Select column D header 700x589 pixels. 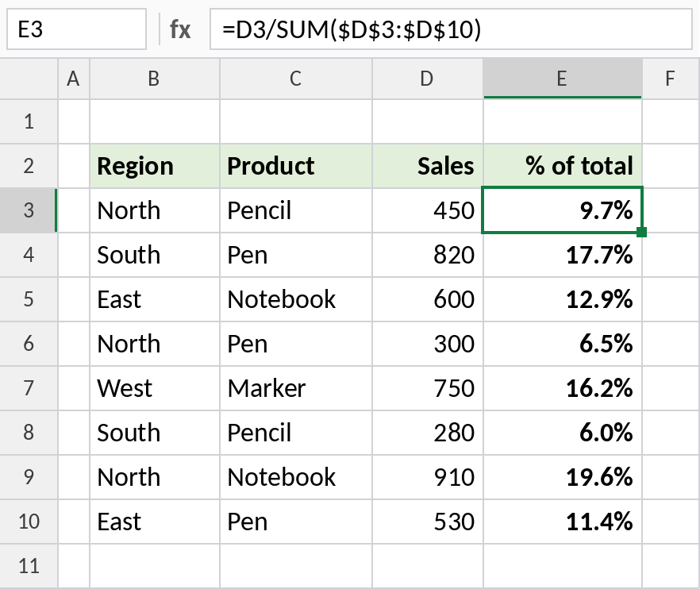(427, 79)
